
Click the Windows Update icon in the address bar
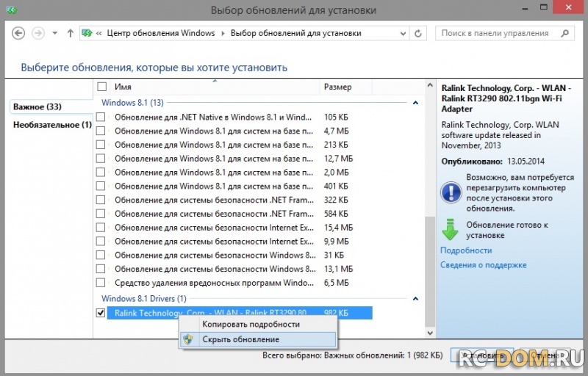[x=87, y=33]
